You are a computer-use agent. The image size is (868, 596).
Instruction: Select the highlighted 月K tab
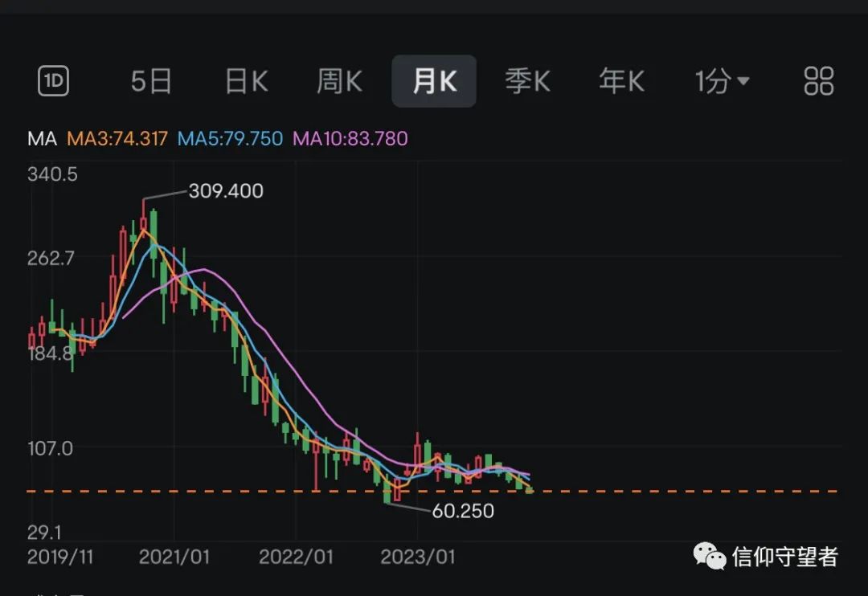434,81
